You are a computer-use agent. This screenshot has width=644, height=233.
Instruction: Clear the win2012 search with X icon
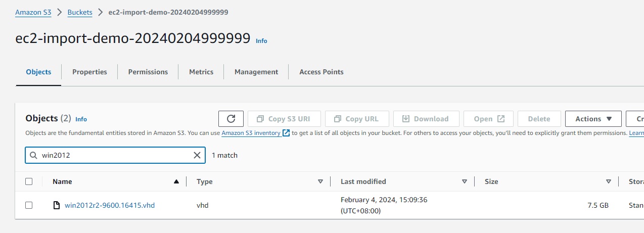coord(197,155)
